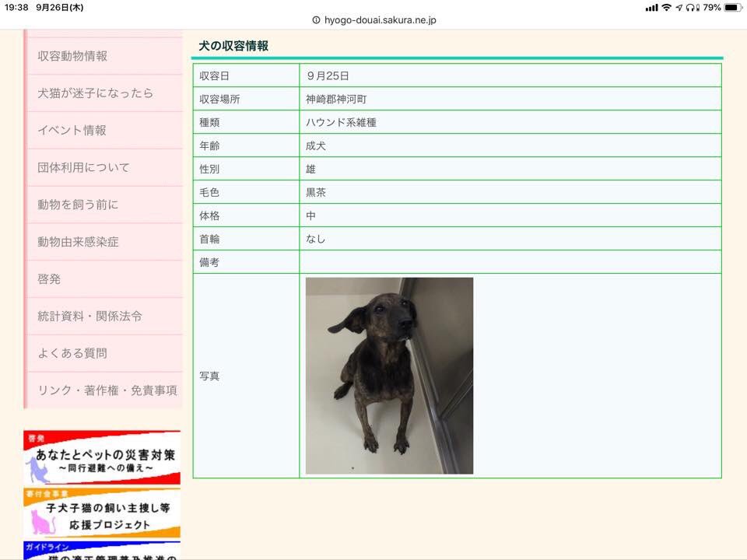The width and height of the screenshot is (747, 560).
Task: Tap the cellular signal bars icon
Action: pos(651,8)
